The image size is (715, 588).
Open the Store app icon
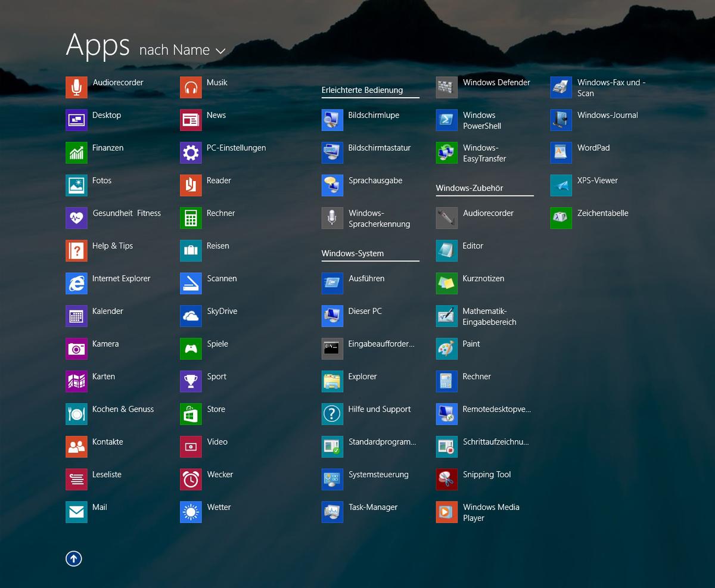point(191,415)
